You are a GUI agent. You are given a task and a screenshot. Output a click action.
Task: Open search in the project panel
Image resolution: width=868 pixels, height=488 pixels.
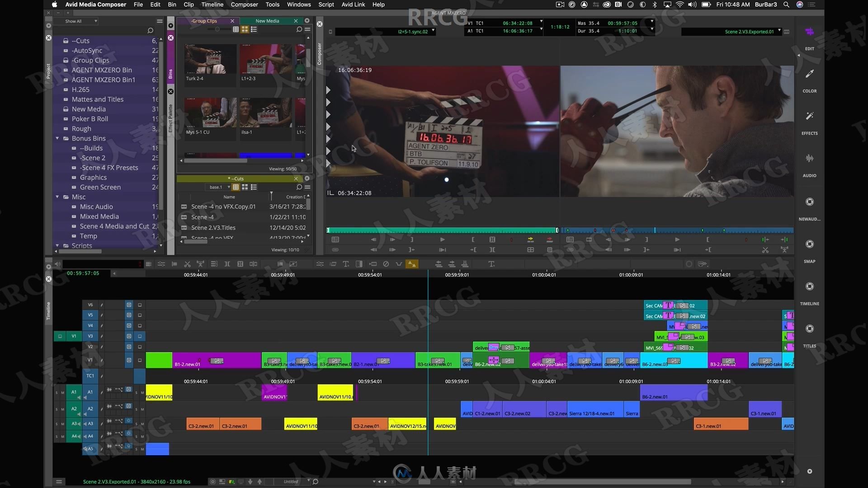[x=150, y=30]
